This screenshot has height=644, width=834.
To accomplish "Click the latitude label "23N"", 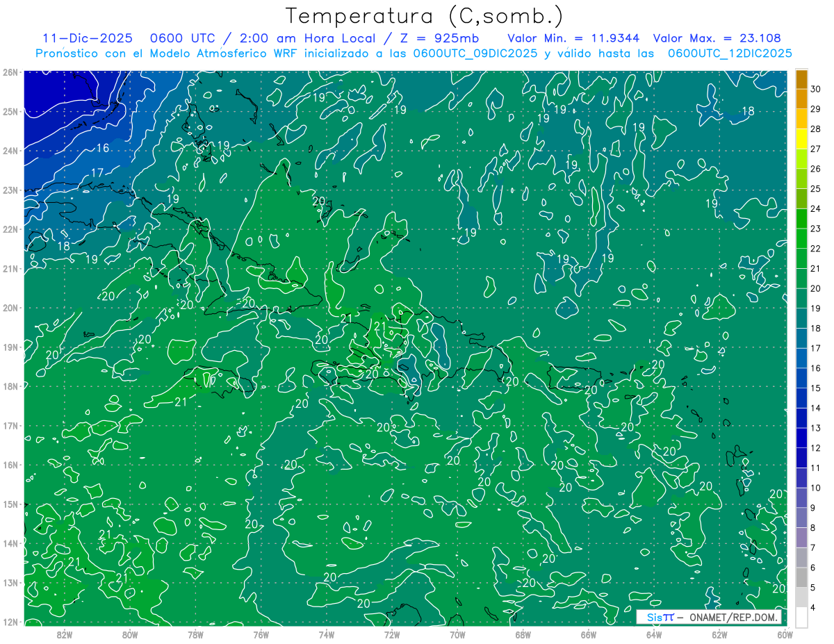I will (10, 190).
